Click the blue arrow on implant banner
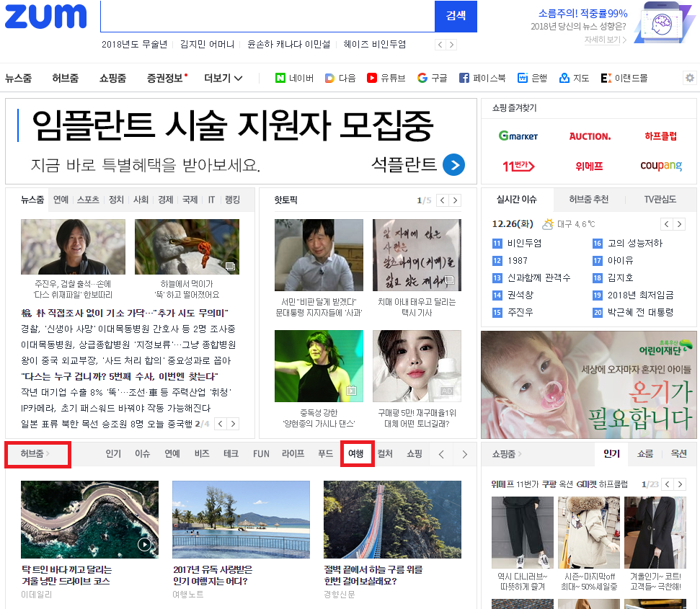Image resolution: width=700 pixels, height=609 pixels. 453,165
